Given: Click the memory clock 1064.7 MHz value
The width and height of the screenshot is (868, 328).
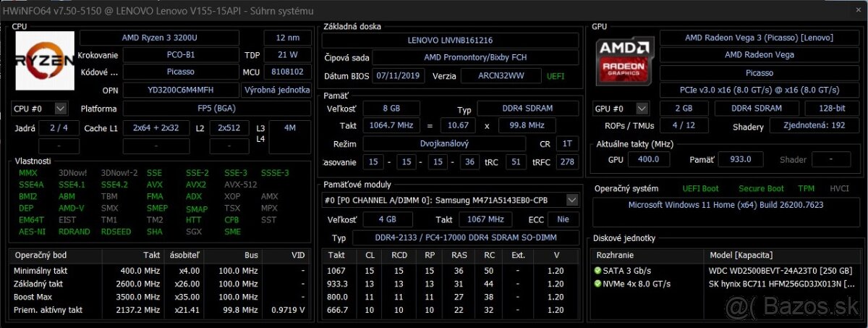Looking at the screenshot, I should (x=391, y=125).
